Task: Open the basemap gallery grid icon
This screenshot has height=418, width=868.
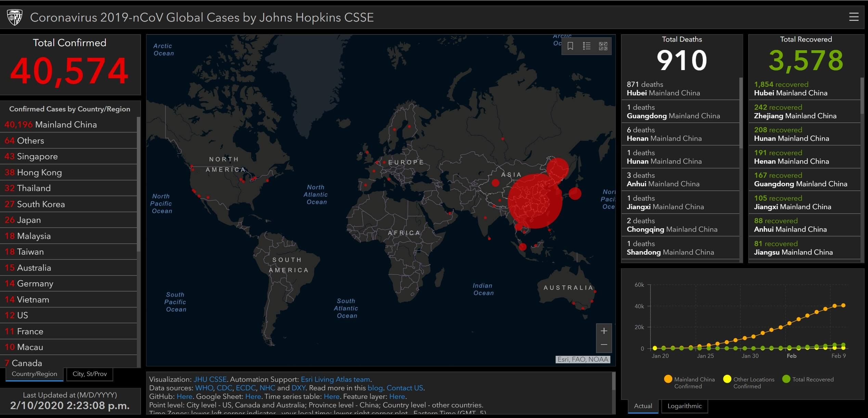Action: 603,46
